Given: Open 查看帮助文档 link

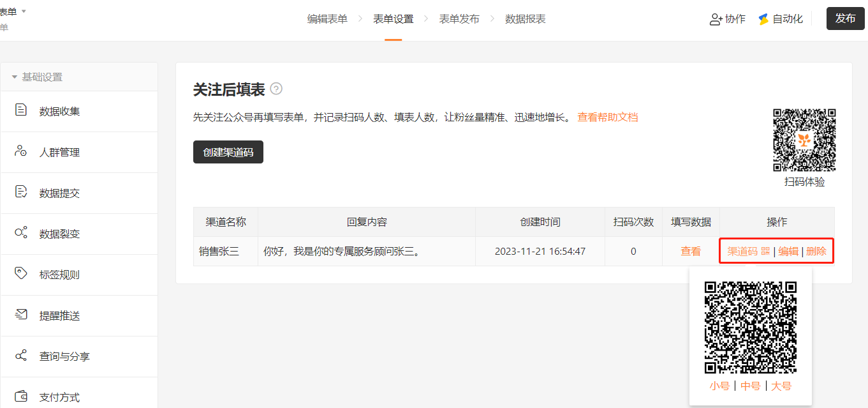Looking at the screenshot, I should (x=608, y=117).
